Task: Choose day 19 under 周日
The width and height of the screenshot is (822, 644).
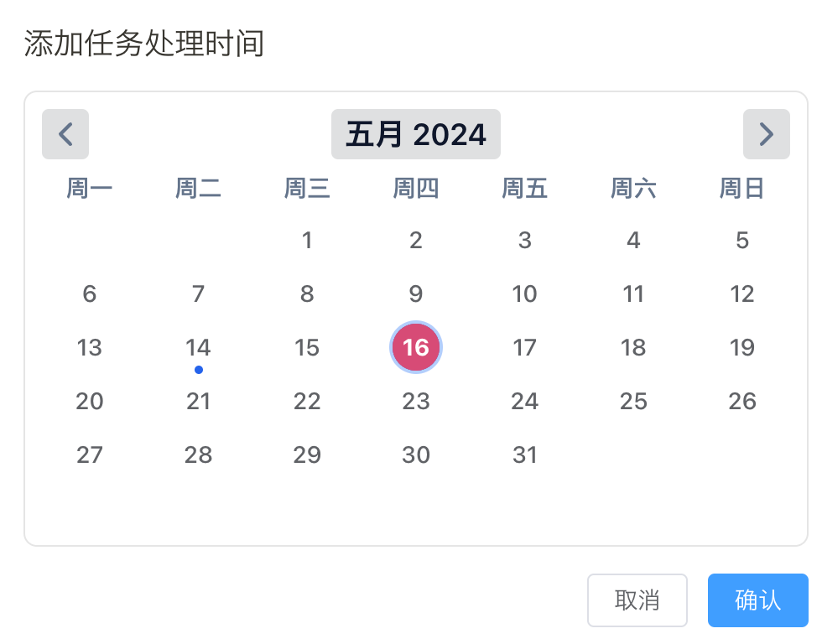Action: [742, 347]
